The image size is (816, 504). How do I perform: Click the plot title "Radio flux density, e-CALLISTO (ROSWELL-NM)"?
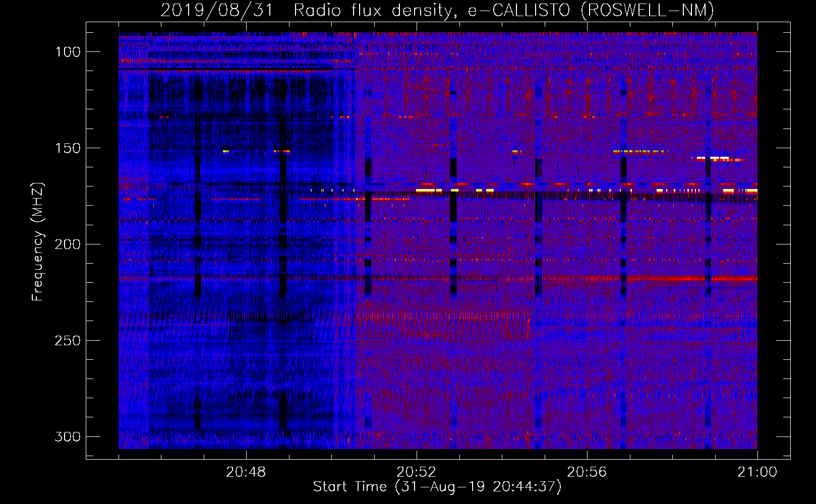point(503,11)
